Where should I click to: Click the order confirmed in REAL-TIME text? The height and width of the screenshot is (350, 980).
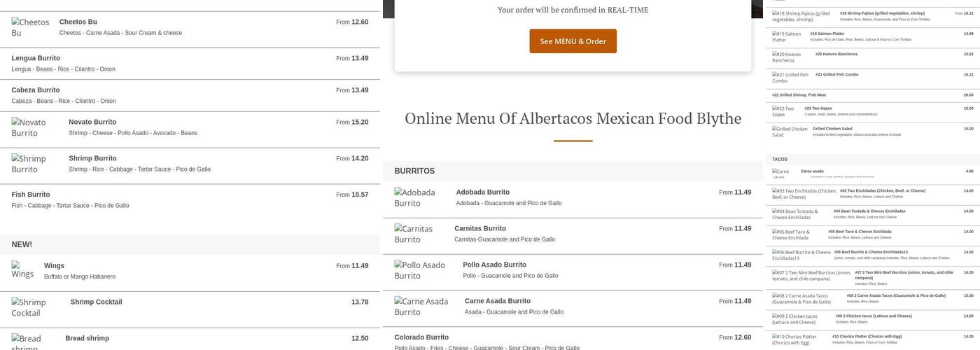pos(573,10)
